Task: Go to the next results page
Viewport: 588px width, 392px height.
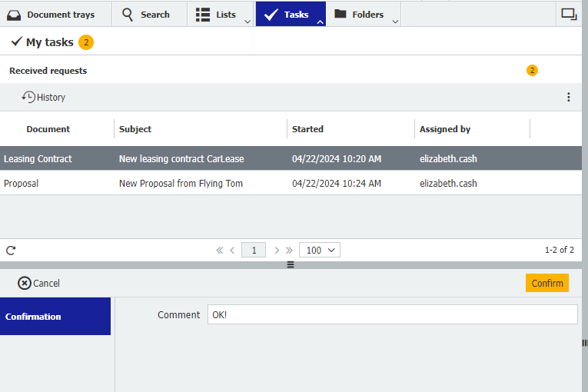Action: (x=277, y=250)
